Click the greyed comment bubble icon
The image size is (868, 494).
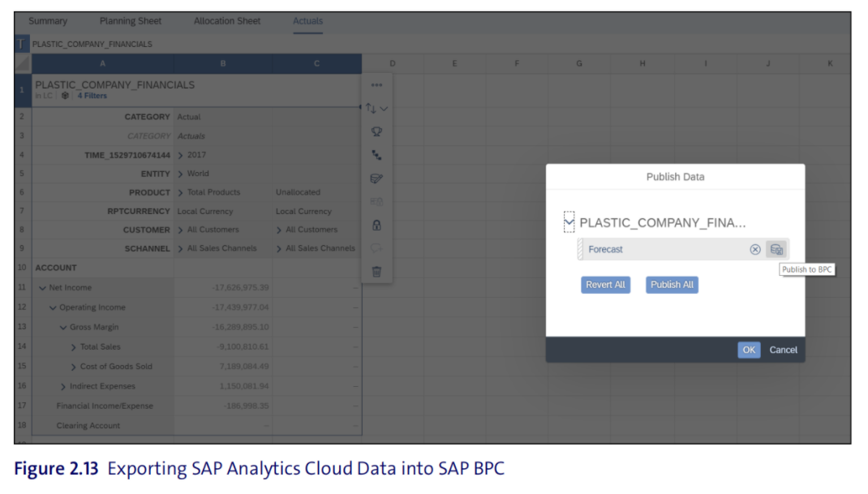[x=376, y=248]
